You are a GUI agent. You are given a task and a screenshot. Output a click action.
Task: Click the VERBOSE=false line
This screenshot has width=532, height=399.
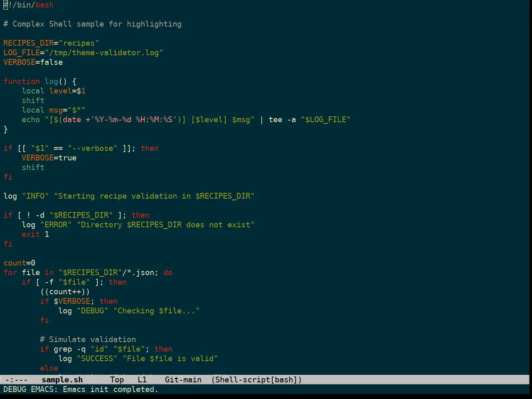click(x=33, y=62)
